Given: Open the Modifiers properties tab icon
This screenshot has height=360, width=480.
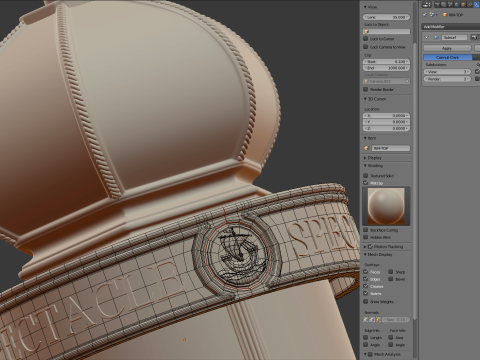Looking at the screenshot, I should point(476,5).
